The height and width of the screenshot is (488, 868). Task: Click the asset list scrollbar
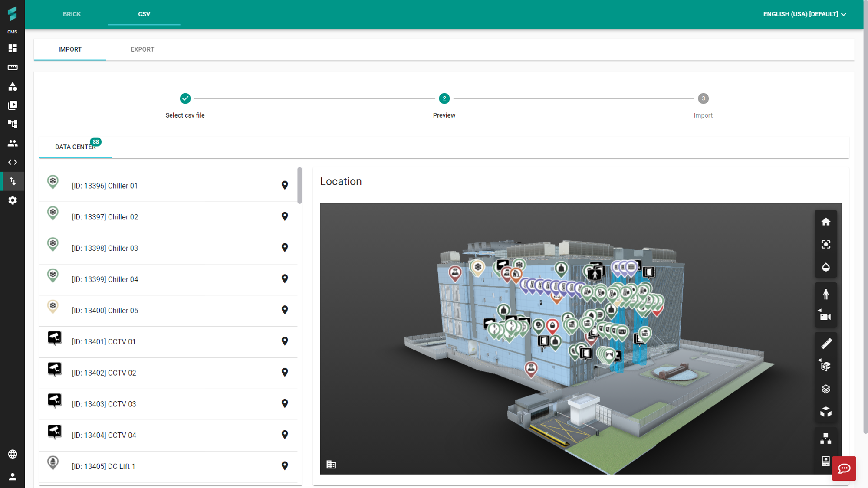[299, 185]
